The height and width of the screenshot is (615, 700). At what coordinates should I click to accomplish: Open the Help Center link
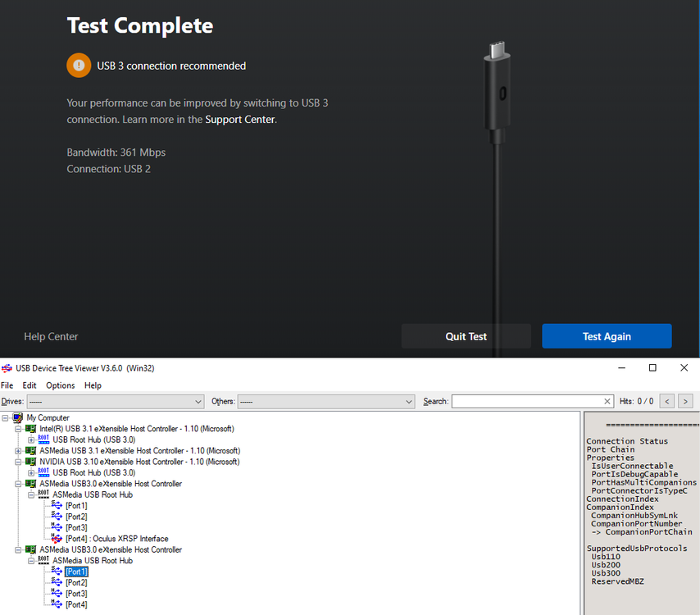(x=51, y=337)
